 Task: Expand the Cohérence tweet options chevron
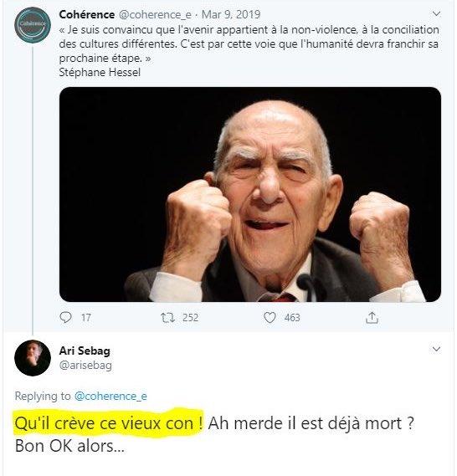point(436,14)
